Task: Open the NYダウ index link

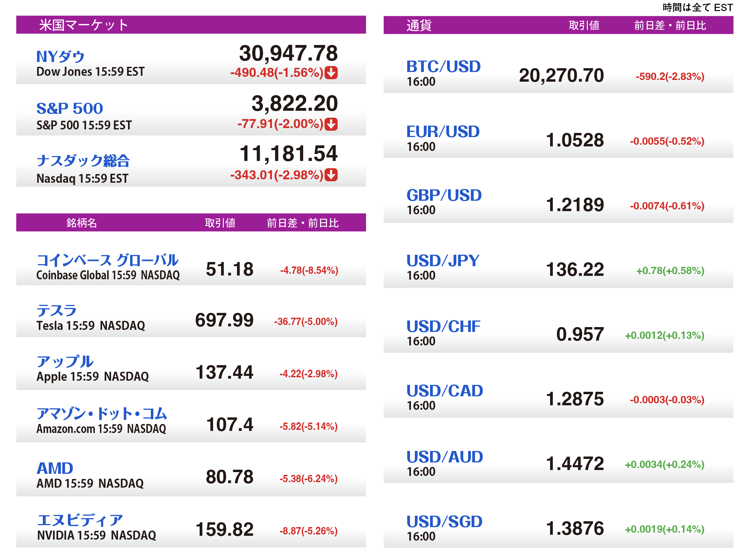Action: click(61, 56)
